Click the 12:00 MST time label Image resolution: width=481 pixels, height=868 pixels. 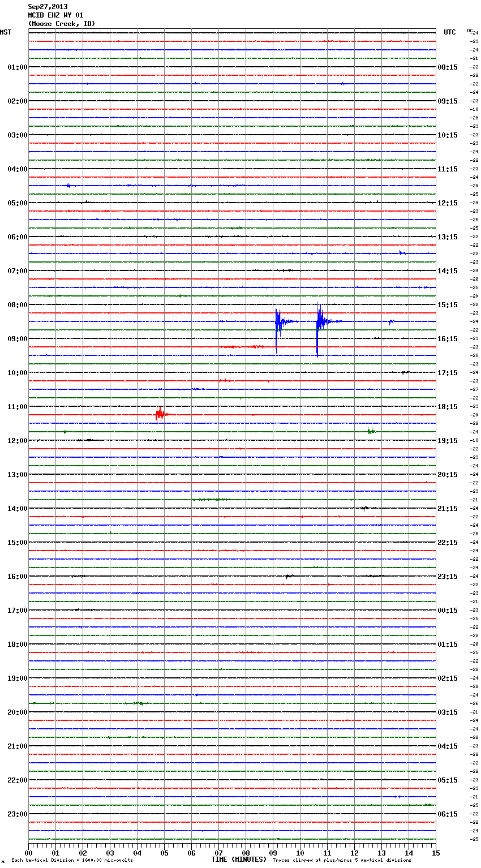tap(18, 441)
